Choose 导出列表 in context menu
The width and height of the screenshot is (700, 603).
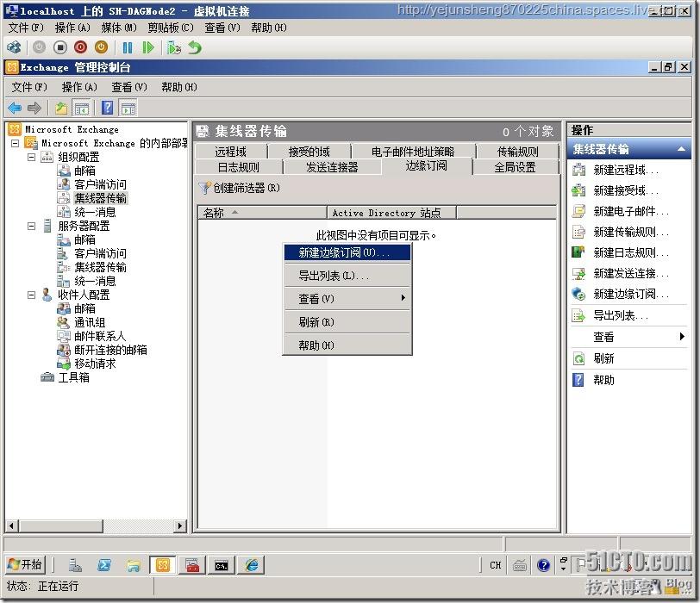point(347,276)
